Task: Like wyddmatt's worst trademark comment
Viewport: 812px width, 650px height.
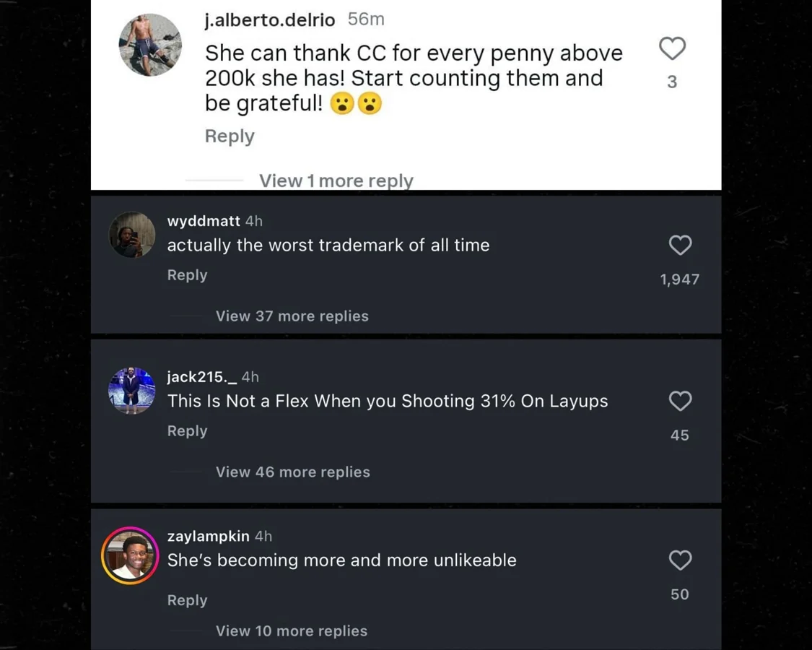Action: pyautogui.click(x=680, y=246)
